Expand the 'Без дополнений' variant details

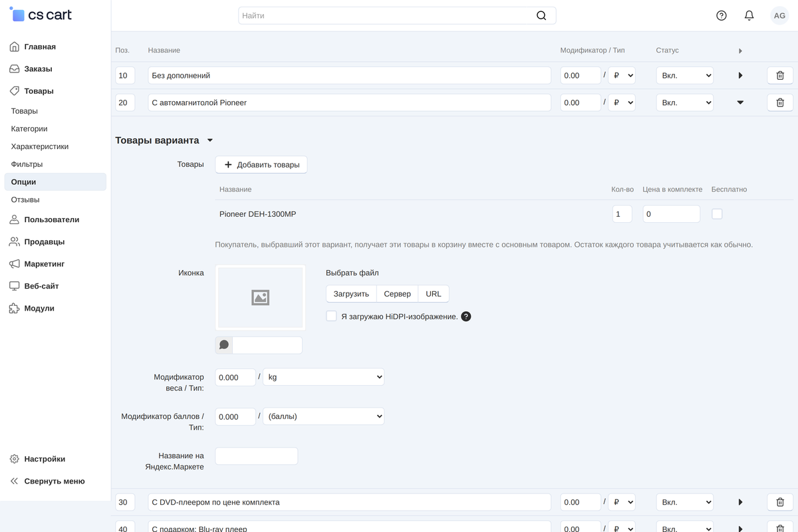(x=740, y=76)
